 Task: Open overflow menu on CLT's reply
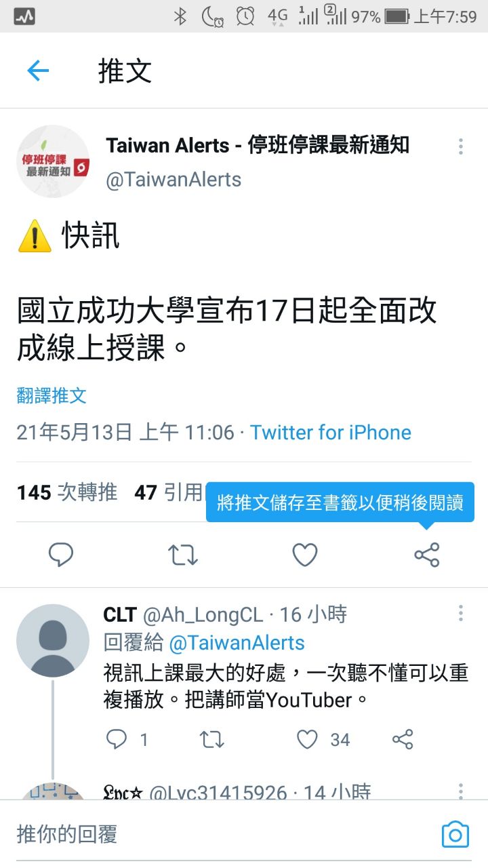pyautogui.click(x=461, y=614)
